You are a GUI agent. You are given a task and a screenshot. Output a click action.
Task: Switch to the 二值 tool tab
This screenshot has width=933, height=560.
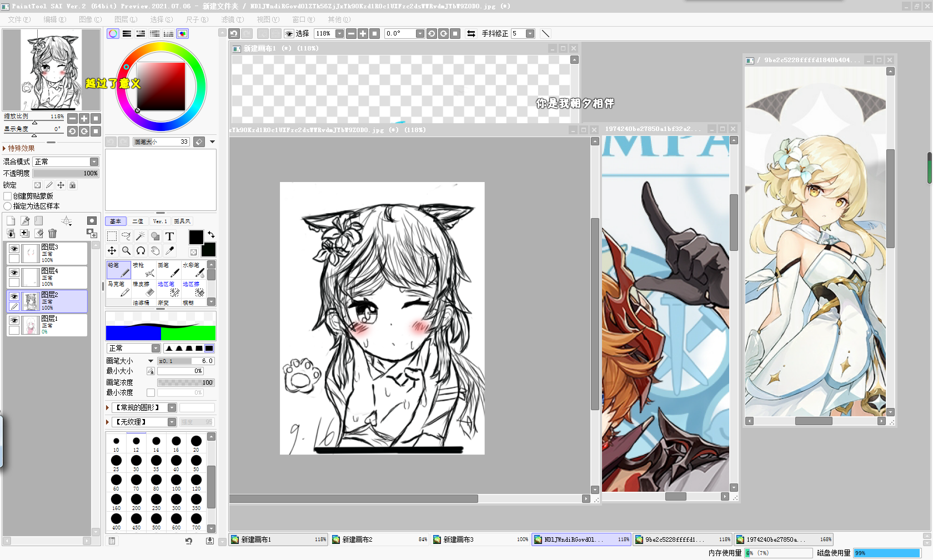(x=138, y=221)
